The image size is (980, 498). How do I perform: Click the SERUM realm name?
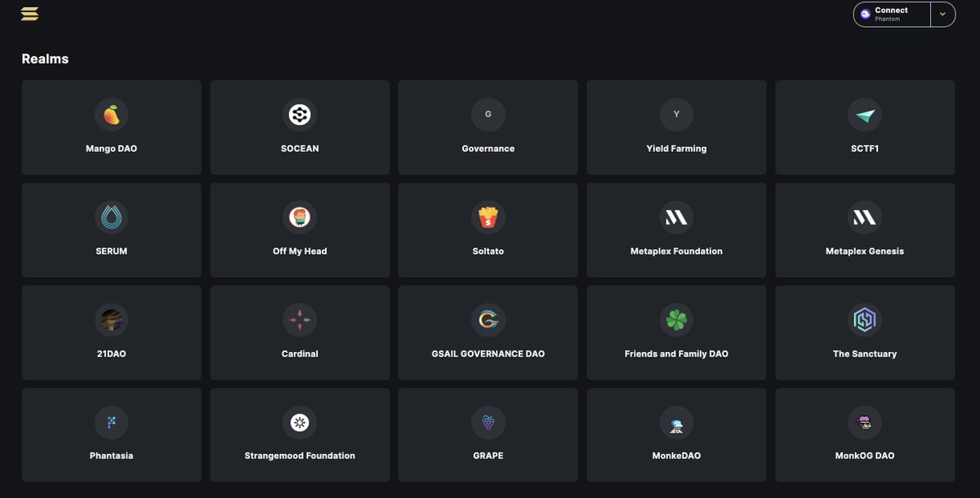(x=112, y=251)
